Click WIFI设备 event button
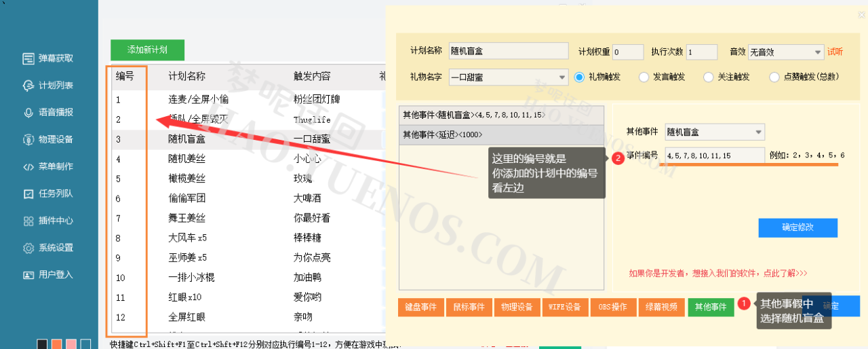This screenshot has height=349, width=868. click(x=565, y=307)
